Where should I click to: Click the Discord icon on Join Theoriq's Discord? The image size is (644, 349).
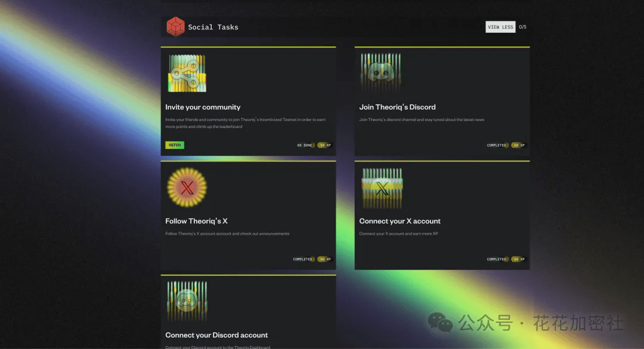tap(380, 73)
